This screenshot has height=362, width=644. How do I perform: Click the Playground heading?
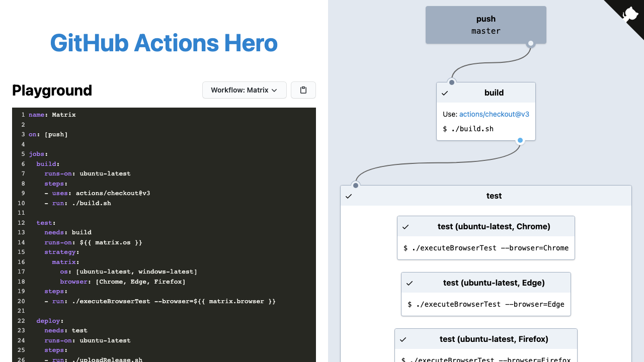tap(52, 90)
